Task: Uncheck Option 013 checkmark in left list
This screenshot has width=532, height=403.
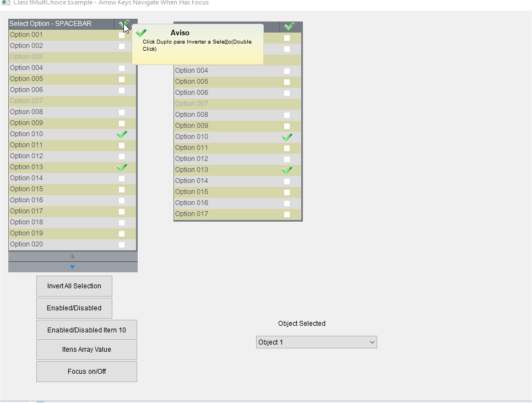Action: (122, 168)
